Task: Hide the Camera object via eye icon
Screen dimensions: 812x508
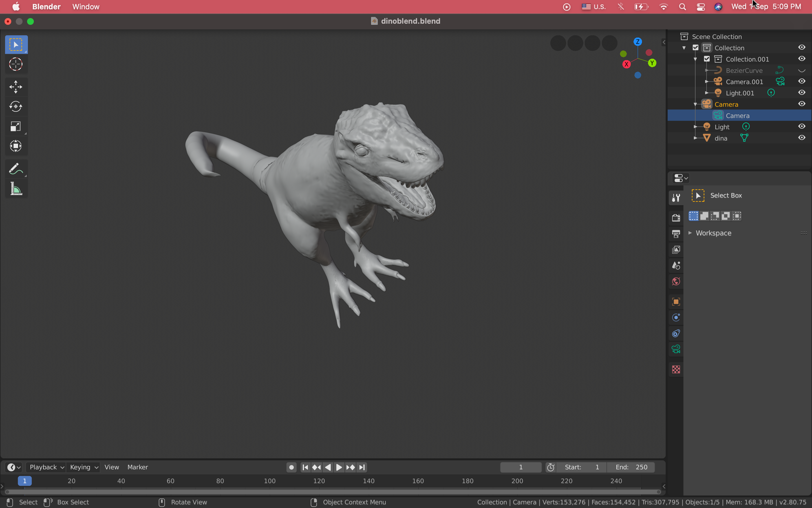Action: click(x=802, y=104)
